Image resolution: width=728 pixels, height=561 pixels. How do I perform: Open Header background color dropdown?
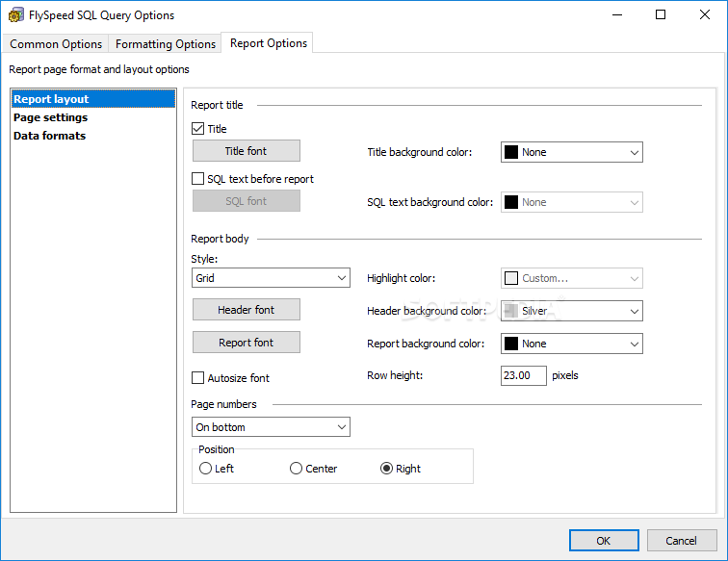pyautogui.click(x=572, y=311)
